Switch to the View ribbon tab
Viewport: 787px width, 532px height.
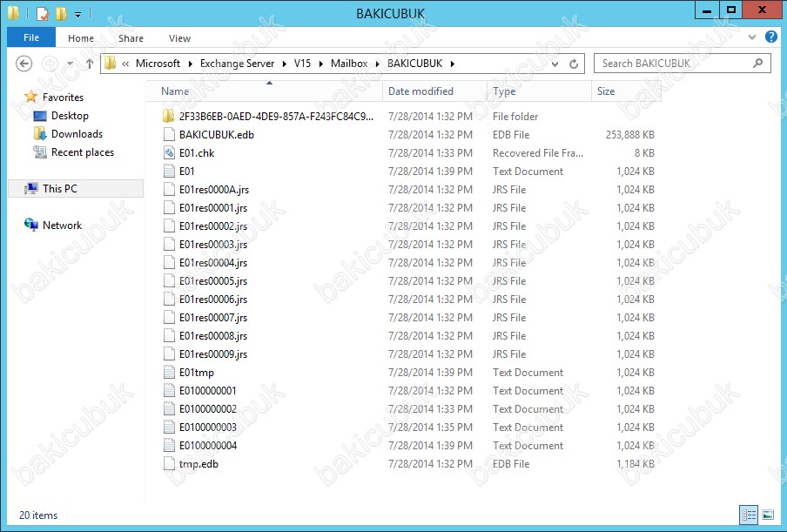179,38
